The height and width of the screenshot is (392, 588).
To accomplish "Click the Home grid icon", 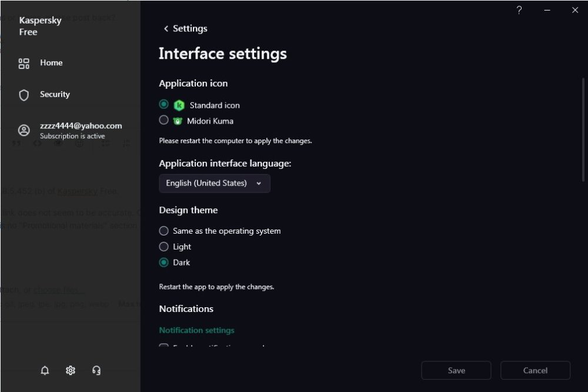I will point(24,64).
